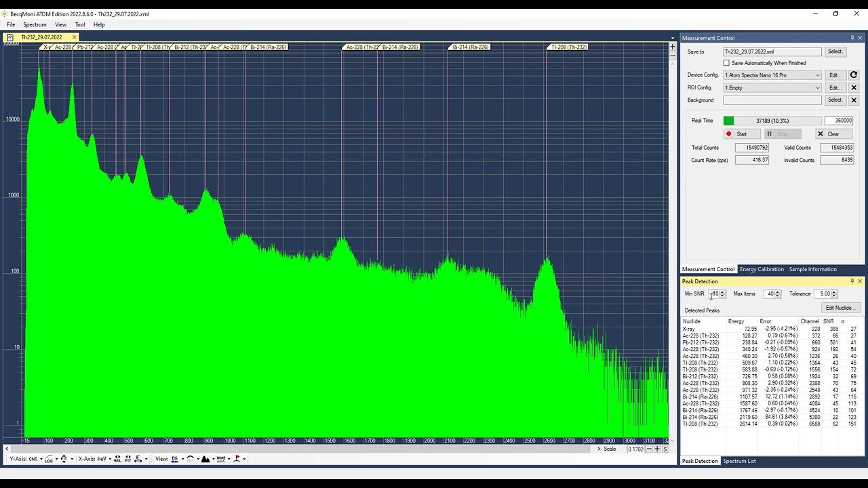Click the X-axis energy range E icon
This screenshot has width=868, height=488.
138,459
